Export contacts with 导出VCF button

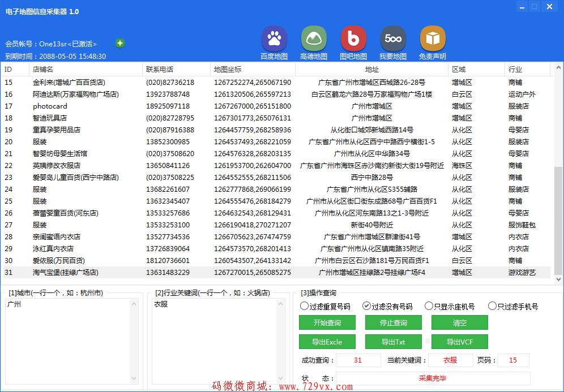460,342
